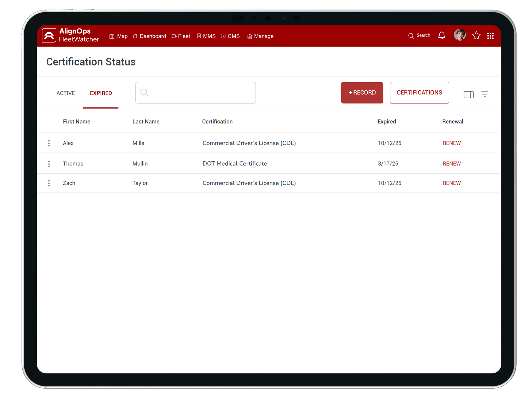Go to the Dashboard menu
The width and height of the screenshot is (532, 403).
point(149,36)
